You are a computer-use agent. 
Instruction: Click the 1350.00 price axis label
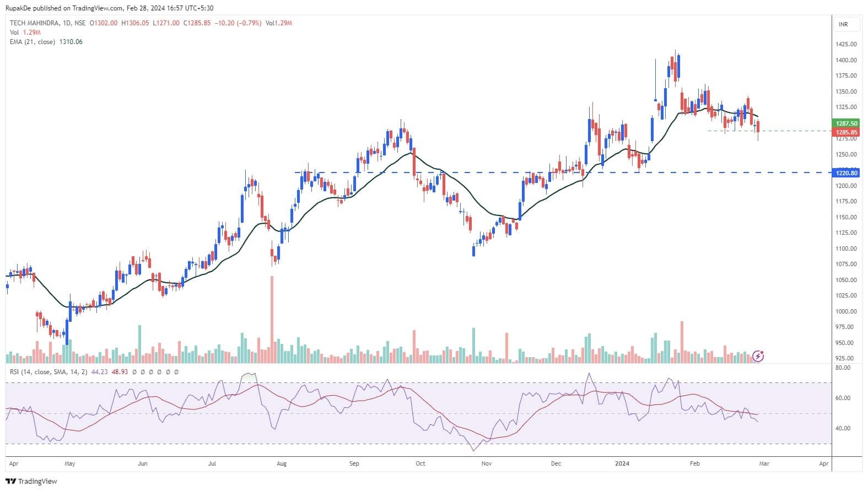click(x=846, y=91)
